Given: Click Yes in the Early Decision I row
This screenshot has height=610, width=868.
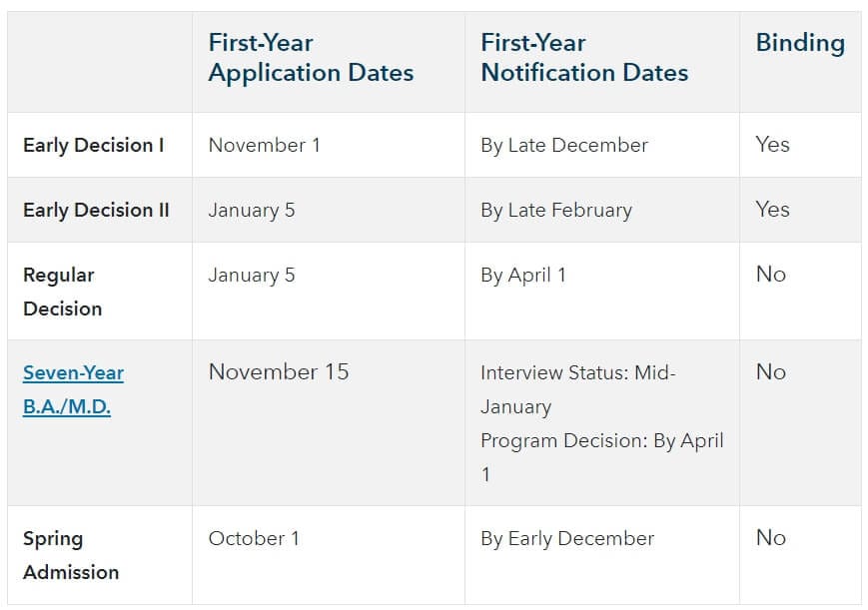Looking at the screenshot, I should tap(773, 145).
